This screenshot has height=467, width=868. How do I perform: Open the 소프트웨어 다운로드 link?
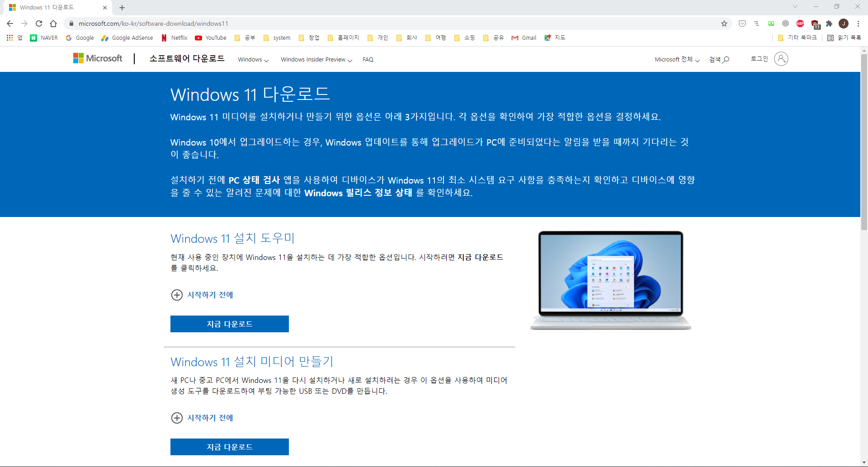click(x=187, y=58)
